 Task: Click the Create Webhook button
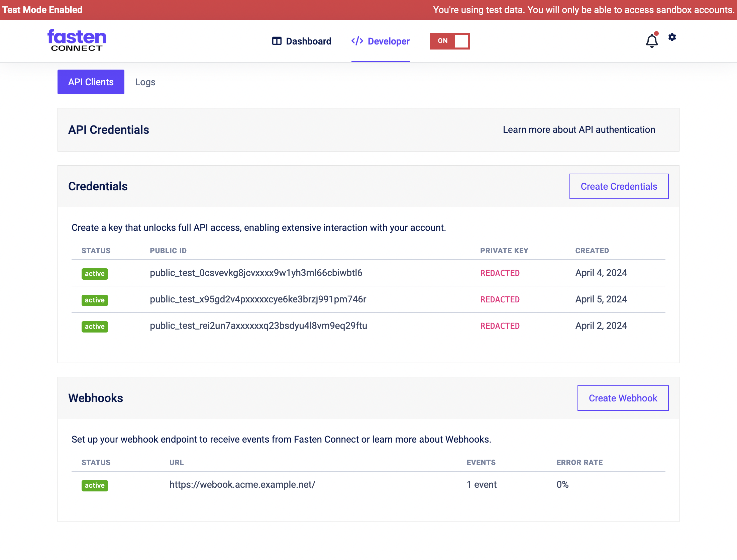tap(623, 398)
